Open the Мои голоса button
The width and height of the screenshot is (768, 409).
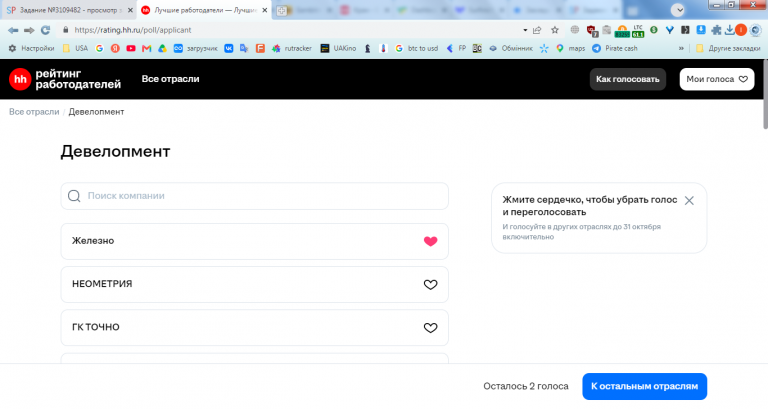(x=717, y=79)
